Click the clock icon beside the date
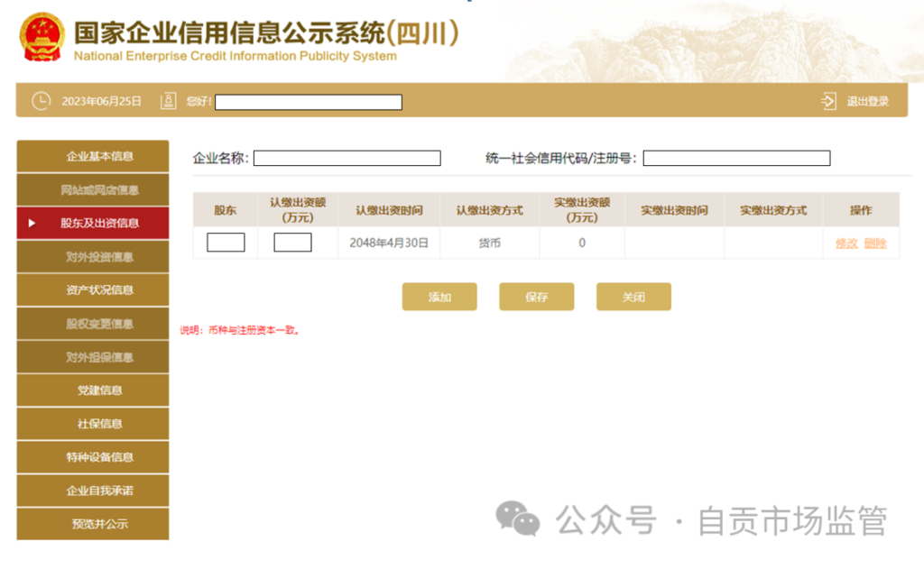The width and height of the screenshot is (924, 569). click(42, 101)
